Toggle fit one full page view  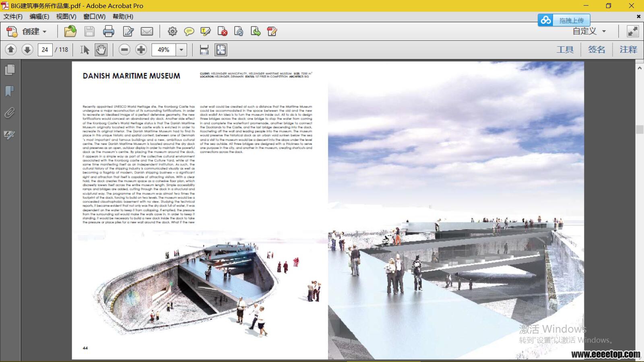pos(221,49)
